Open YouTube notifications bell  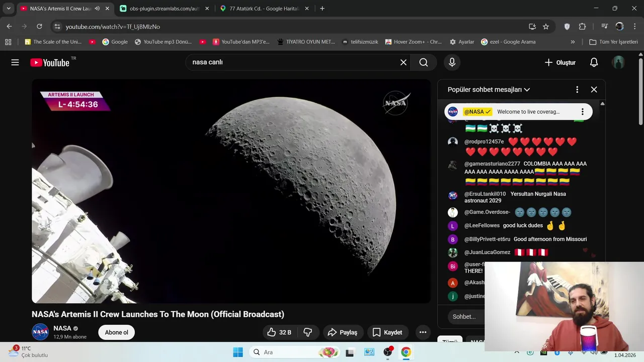594,62
